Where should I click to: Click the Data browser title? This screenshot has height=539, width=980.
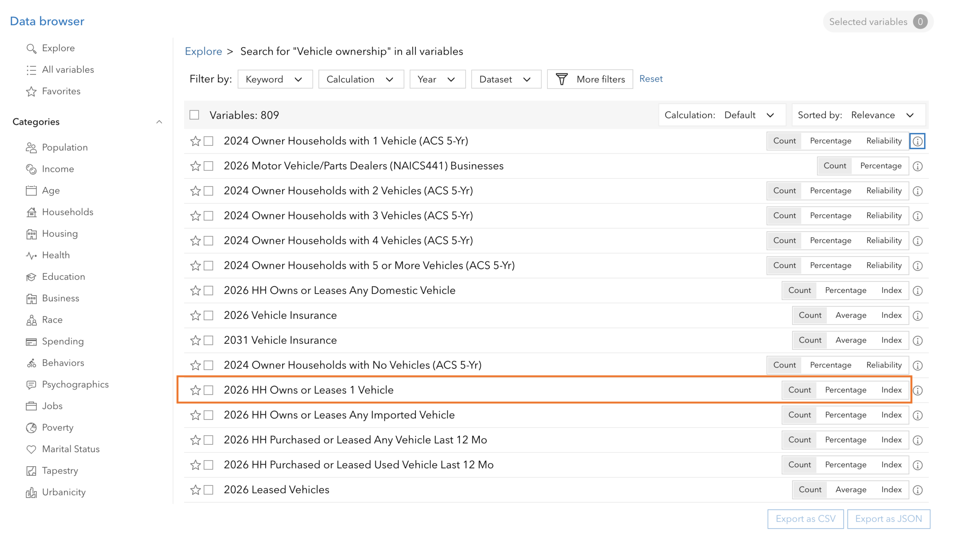(x=47, y=21)
